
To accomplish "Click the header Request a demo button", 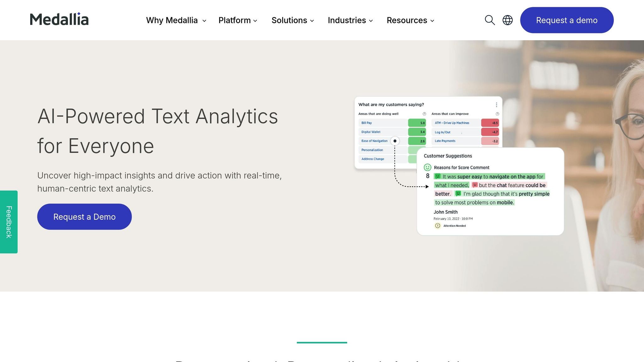I will [567, 20].
